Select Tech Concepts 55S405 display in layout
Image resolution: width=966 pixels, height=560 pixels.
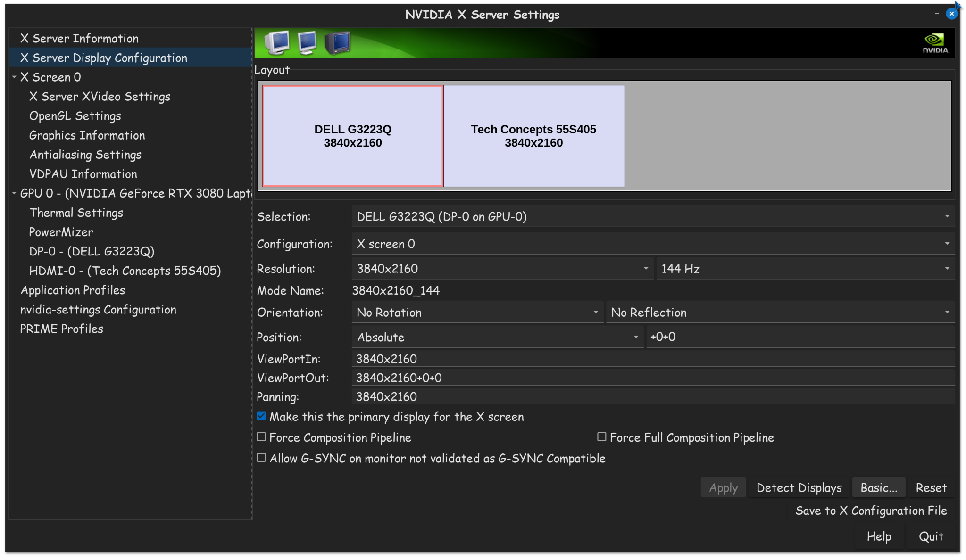pyautogui.click(x=533, y=136)
